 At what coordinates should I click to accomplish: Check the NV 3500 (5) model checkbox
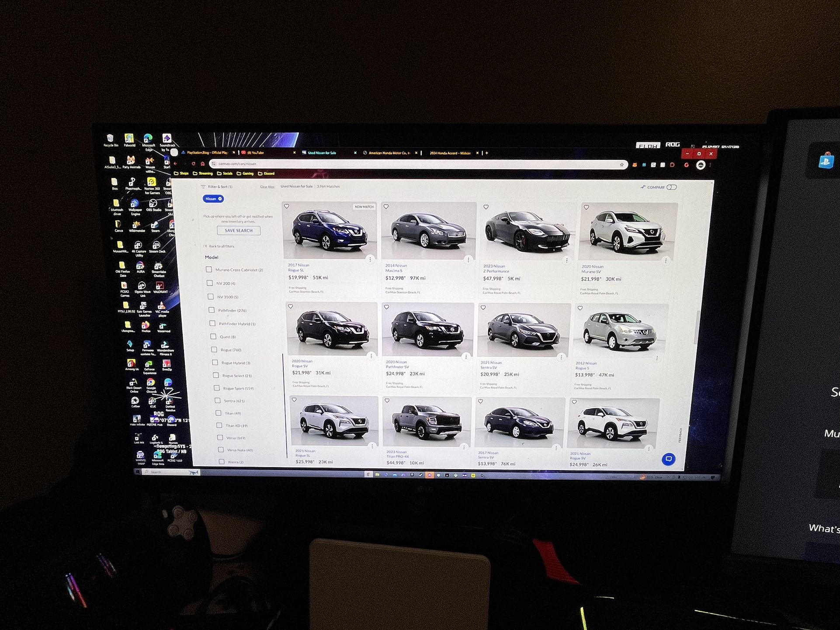(211, 297)
